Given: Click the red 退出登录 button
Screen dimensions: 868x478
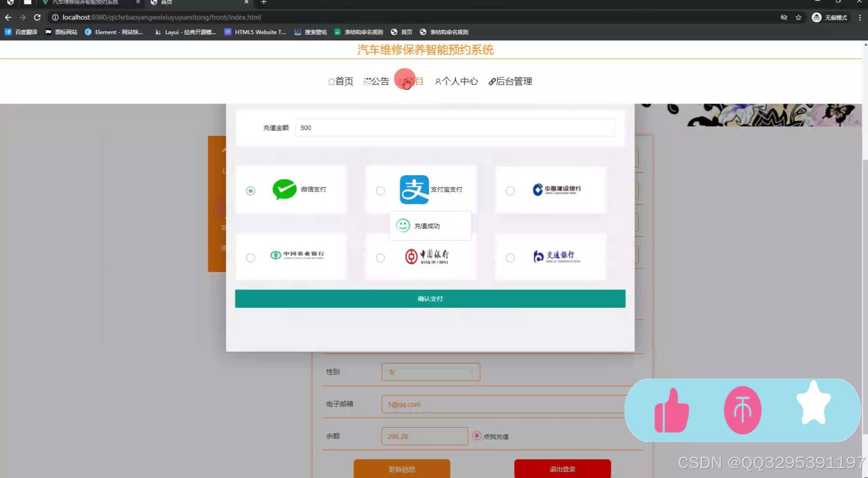Looking at the screenshot, I should [562, 469].
